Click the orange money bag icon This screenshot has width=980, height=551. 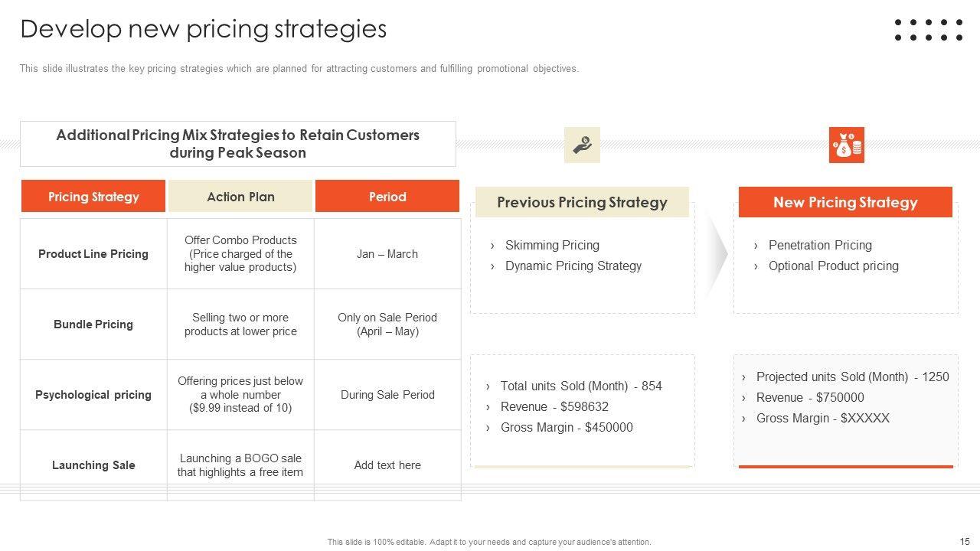[x=846, y=145]
